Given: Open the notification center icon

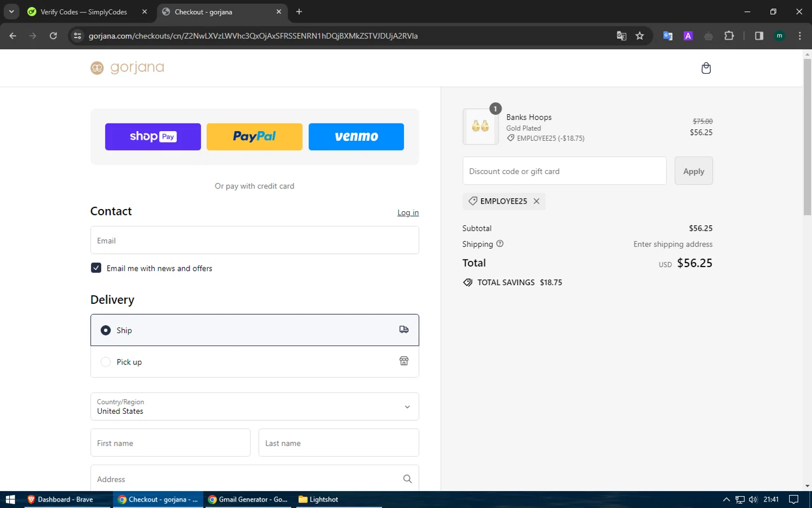Looking at the screenshot, I should pyautogui.click(x=794, y=499).
